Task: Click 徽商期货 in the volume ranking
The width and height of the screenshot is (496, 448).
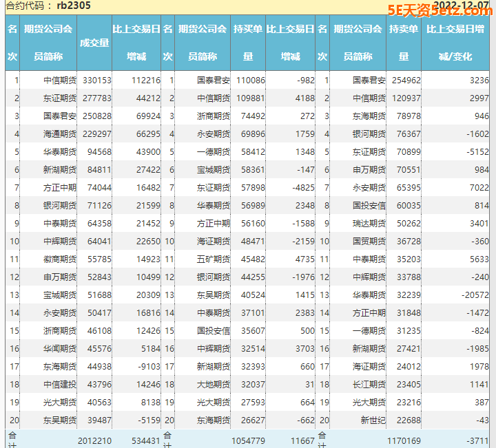Action: point(60,259)
